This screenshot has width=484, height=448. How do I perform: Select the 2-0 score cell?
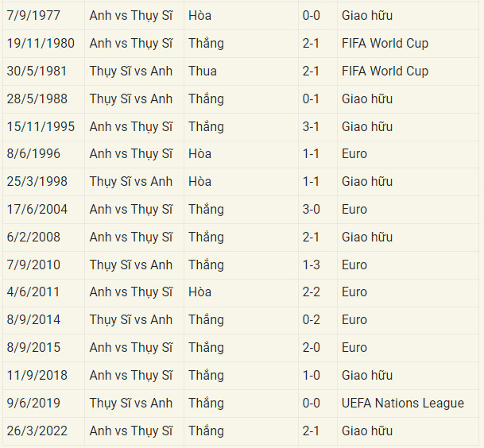312,347
